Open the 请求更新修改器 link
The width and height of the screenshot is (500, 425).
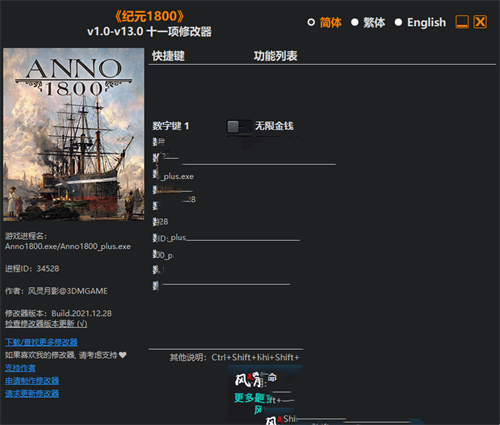tap(32, 394)
